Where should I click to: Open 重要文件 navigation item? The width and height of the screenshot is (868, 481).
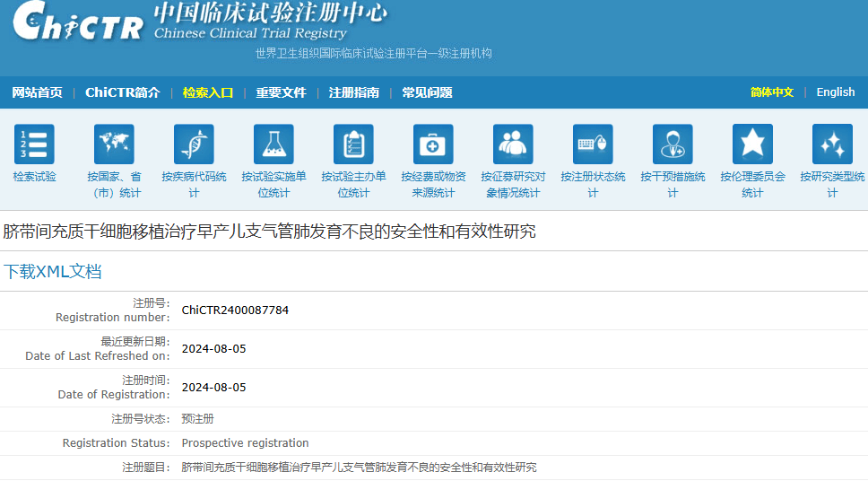pyautogui.click(x=281, y=92)
